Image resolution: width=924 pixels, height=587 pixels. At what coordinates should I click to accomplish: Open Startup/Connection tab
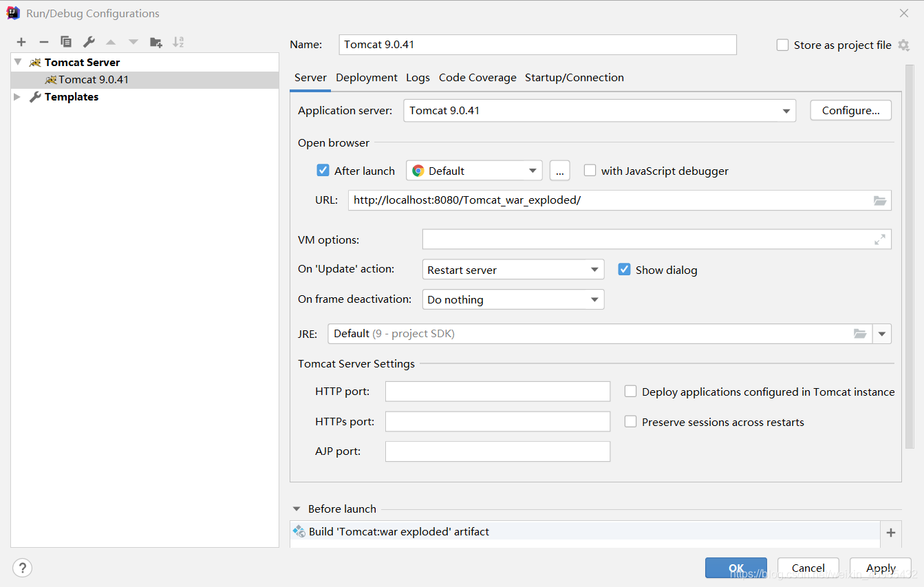coord(574,78)
